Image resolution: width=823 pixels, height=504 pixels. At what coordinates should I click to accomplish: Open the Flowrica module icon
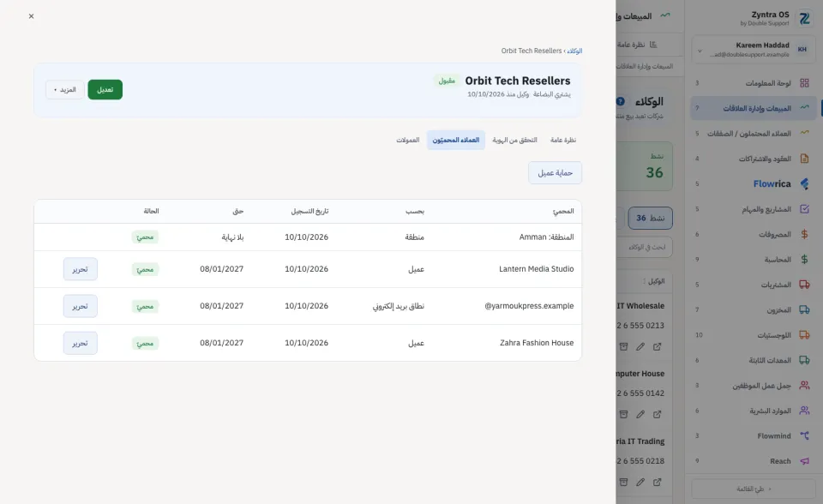coord(804,183)
